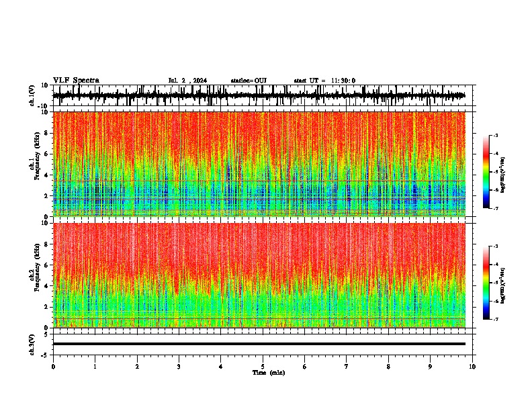
Task: Click time axis tick label "6"
Action: [305, 367]
